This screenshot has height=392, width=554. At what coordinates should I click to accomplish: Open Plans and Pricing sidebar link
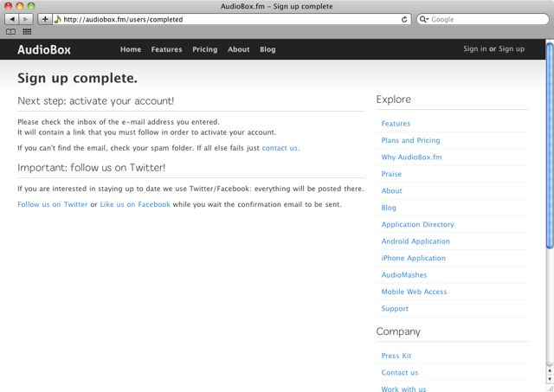pos(410,140)
